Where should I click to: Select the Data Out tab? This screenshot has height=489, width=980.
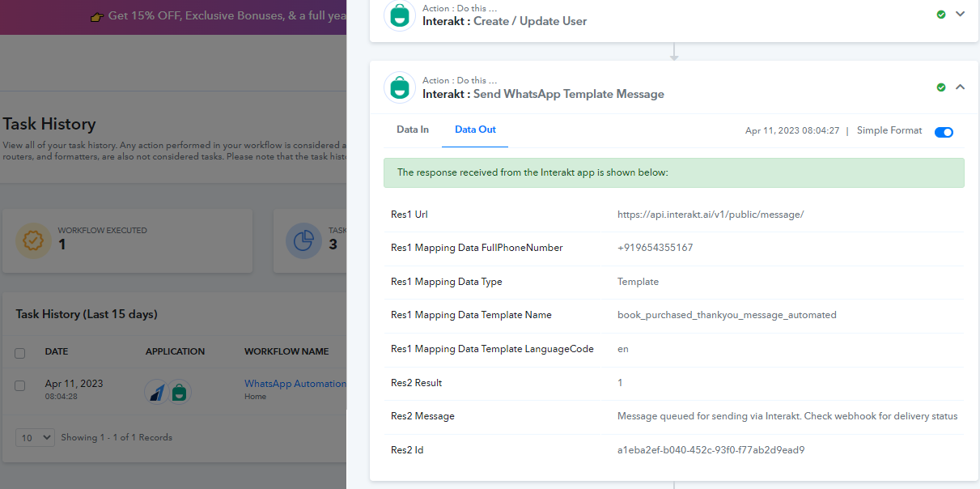[475, 130]
